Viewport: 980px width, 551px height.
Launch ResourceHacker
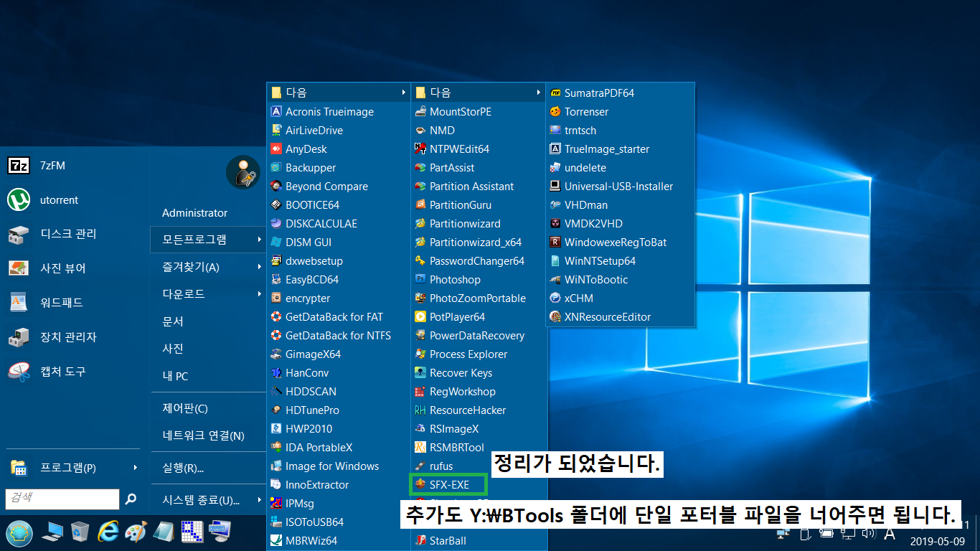click(479, 410)
